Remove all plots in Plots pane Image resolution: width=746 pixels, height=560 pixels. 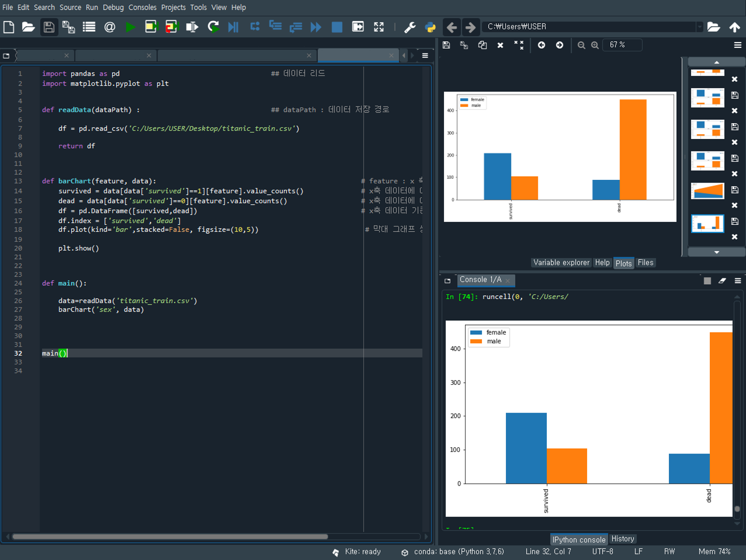[518, 45]
